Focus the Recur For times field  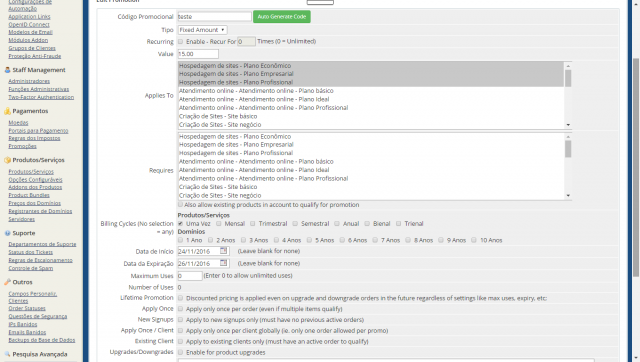pos(246,42)
